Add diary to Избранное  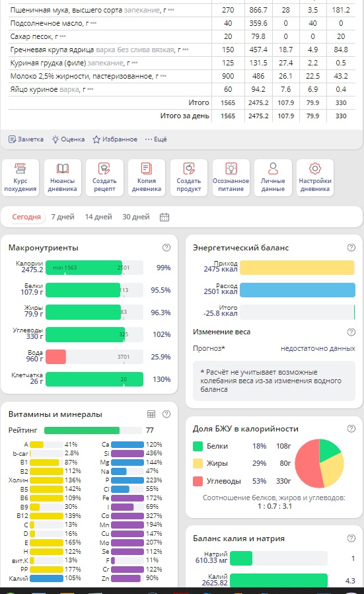click(x=115, y=139)
